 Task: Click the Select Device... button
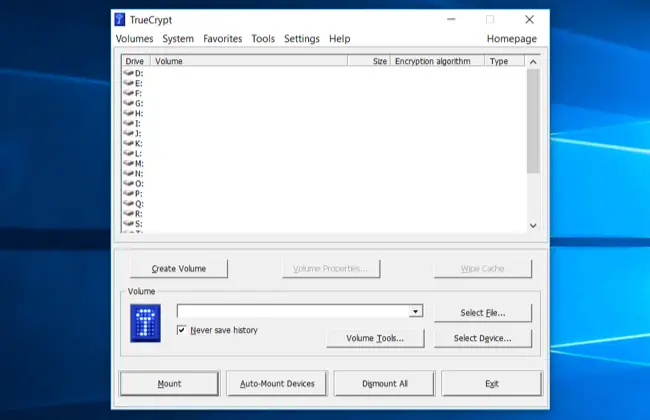[x=483, y=338]
